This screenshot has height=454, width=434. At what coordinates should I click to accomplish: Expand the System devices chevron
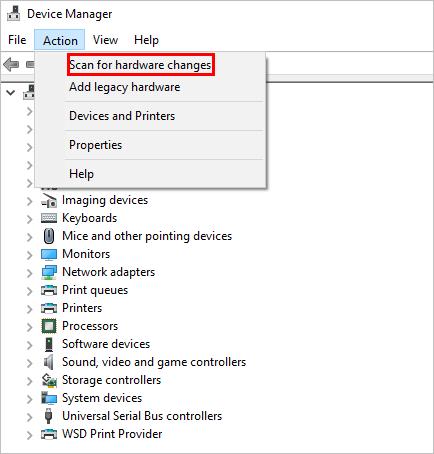pos(29,399)
